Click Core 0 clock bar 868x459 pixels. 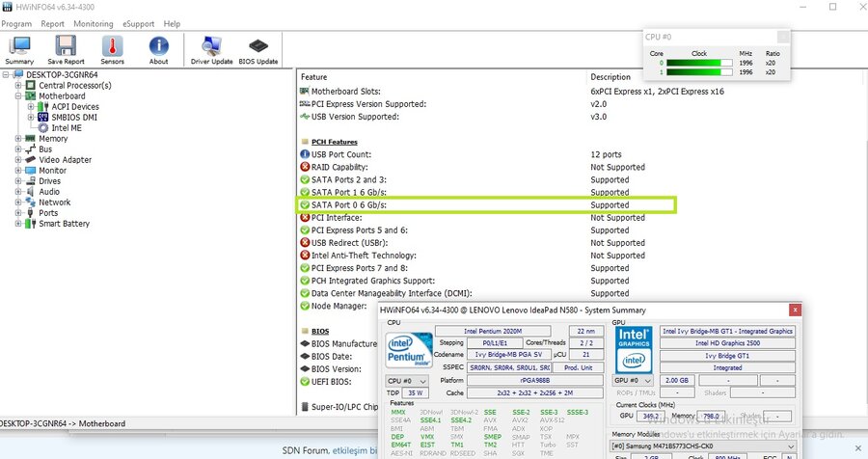pyautogui.click(x=698, y=63)
